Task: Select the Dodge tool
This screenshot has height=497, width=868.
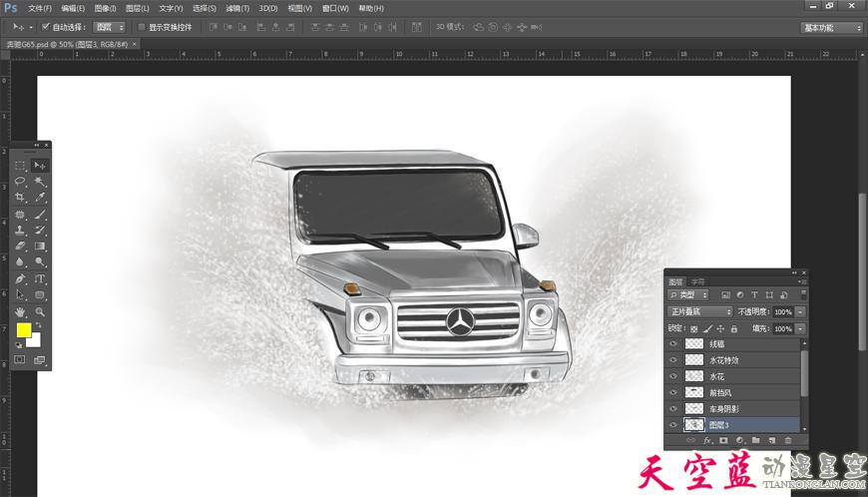Action: pos(39,261)
